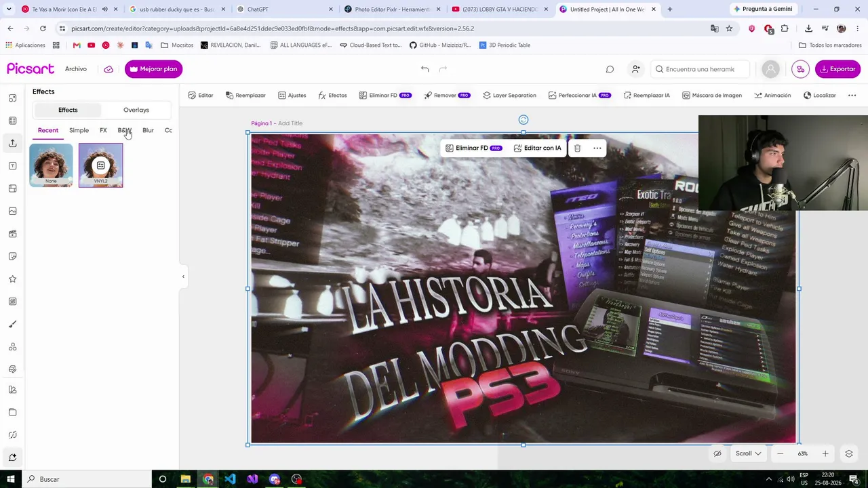Viewport: 868px width, 488px height.
Task: Click Máscara de Imagen tool
Action: click(712, 96)
